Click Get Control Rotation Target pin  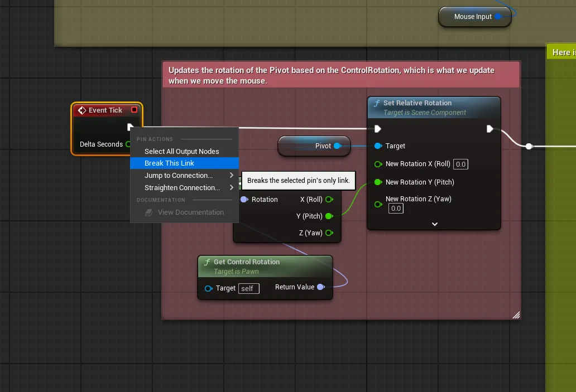coord(208,288)
